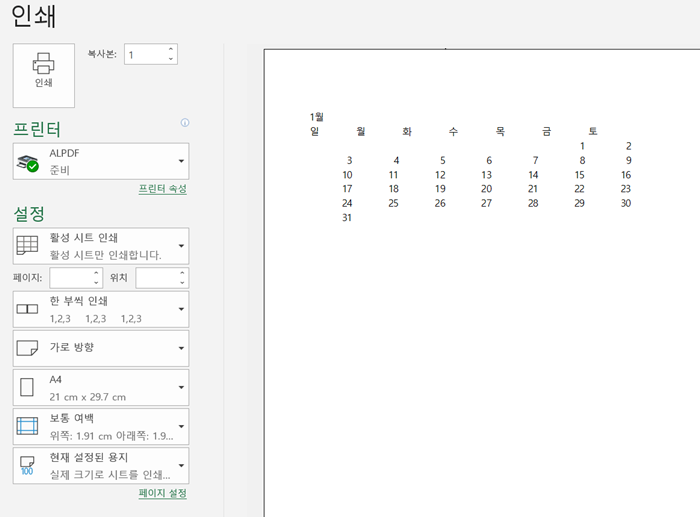The height and width of the screenshot is (517, 700).
Task: Click 토 column header in preview
Action: click(592, 131)
